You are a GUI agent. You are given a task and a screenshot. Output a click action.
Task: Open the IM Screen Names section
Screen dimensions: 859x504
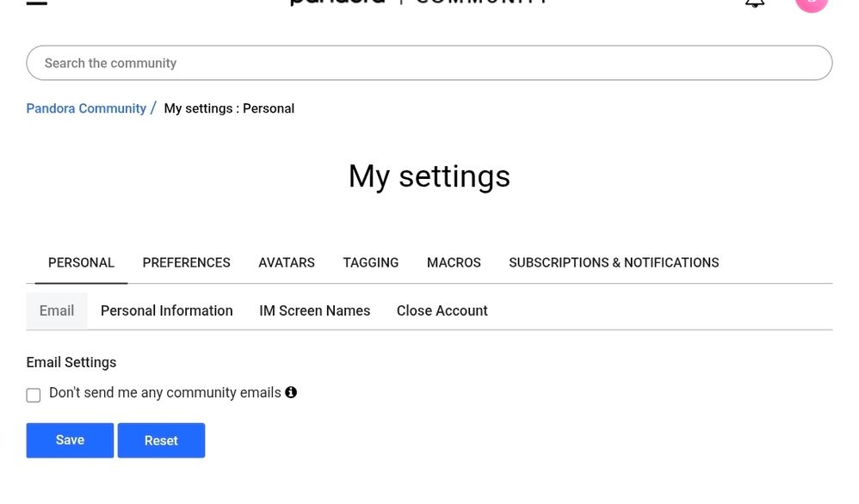[x=314, y=310]
